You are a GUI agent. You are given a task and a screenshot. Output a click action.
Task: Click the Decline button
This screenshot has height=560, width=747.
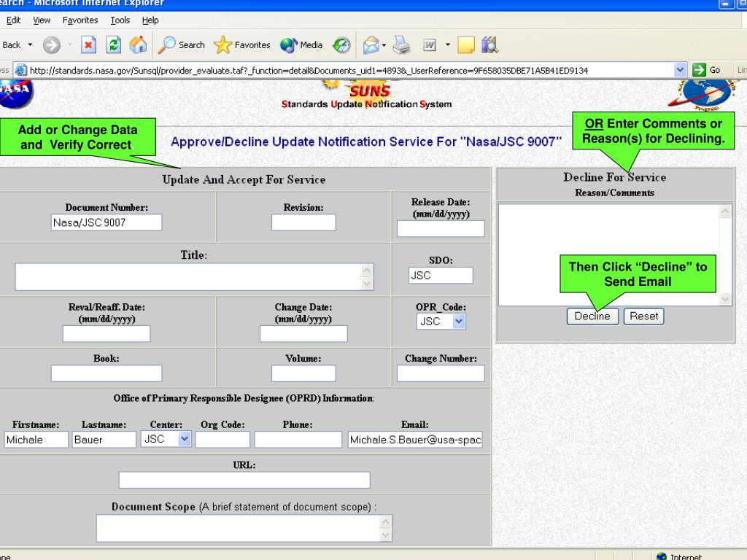[592, 316]
